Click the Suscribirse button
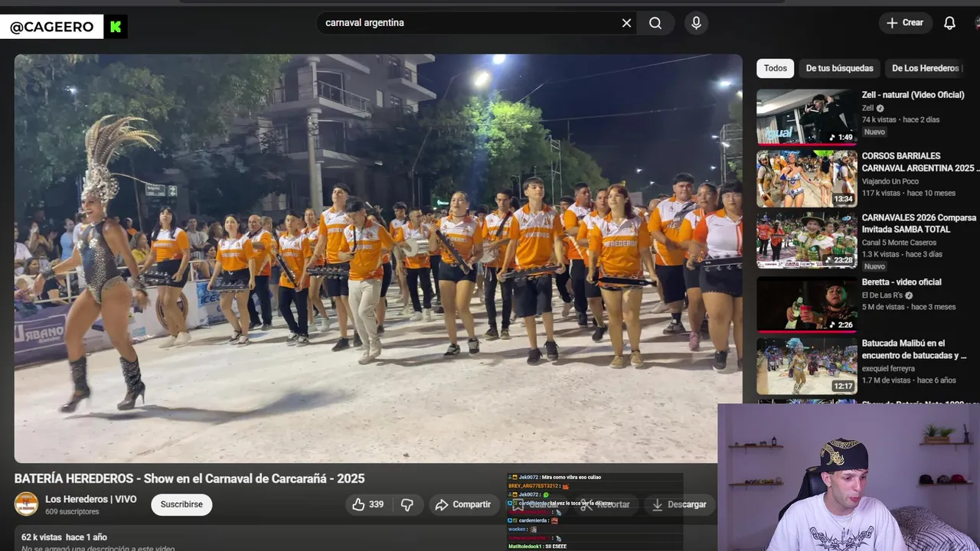Viewport: 980px width, 551px height. point(181,504)
